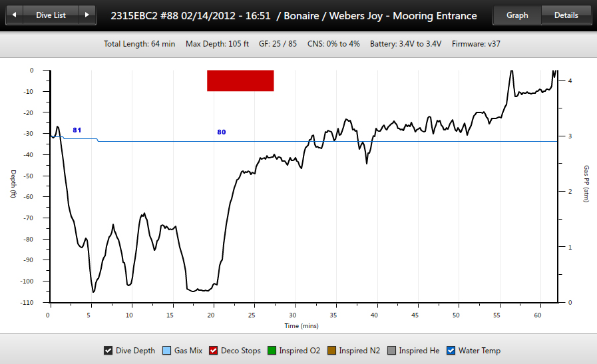The width and height of the screenshot is (597, 364).
Task: Show the Inspired N2 series
Action: [x=331, y=351]
